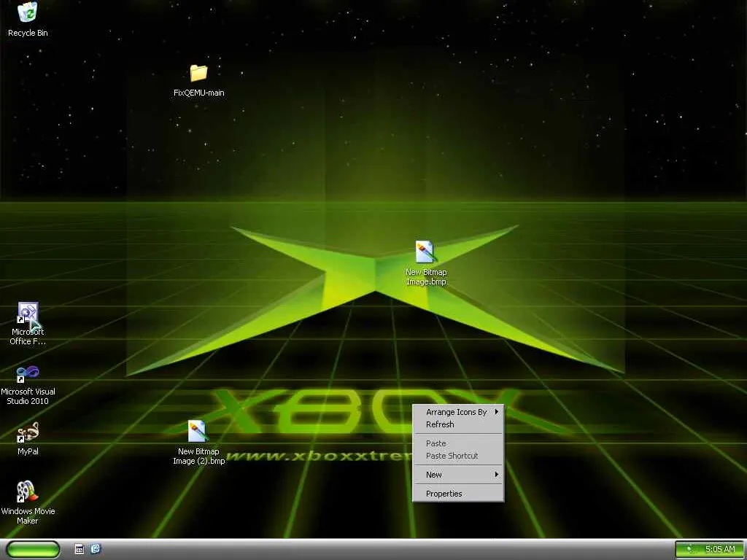Click the 'Windows Movie Maker' label
The image size is (747, 560).
coord(28,516)
